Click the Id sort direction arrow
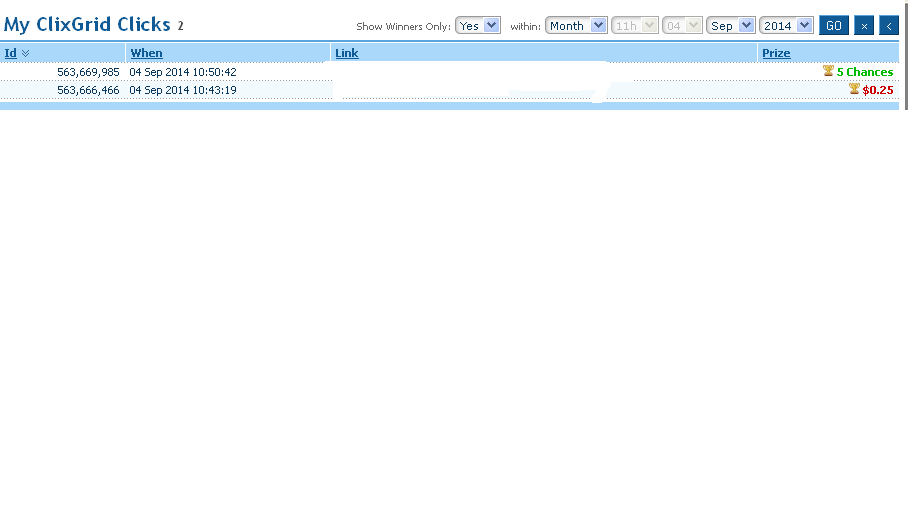 coord(25,53)
